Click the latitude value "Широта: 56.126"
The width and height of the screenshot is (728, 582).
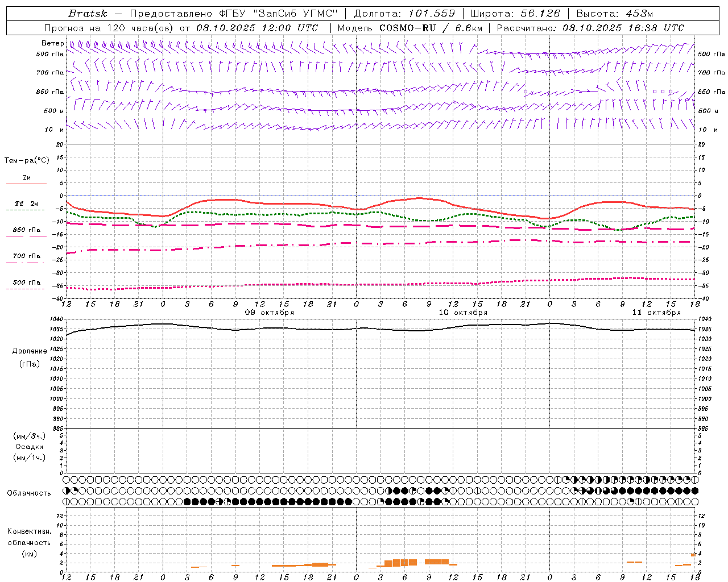click(515, 14)
